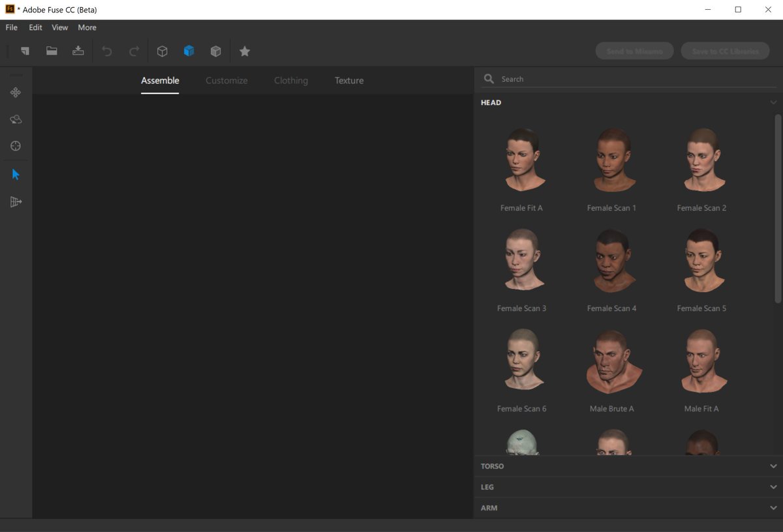Switch to the Customize tab

click(x=226, y=80)
